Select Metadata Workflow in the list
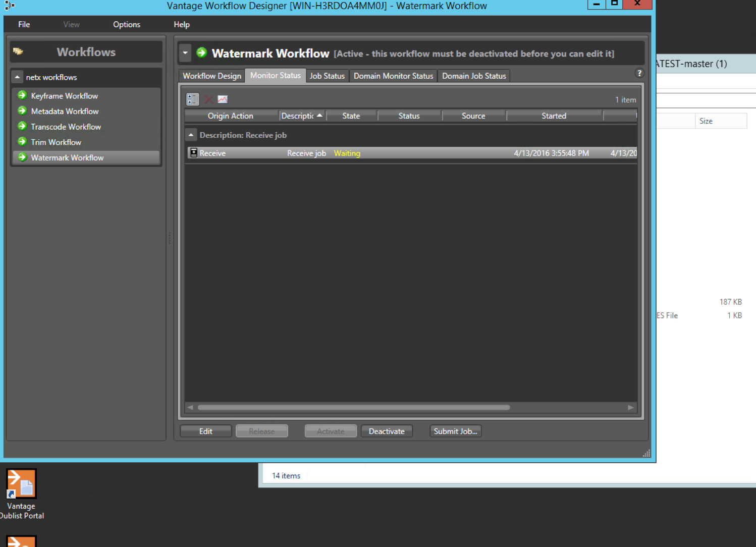Image resolution: width=756 pixels, height=547 pixels. click(86, 111)
